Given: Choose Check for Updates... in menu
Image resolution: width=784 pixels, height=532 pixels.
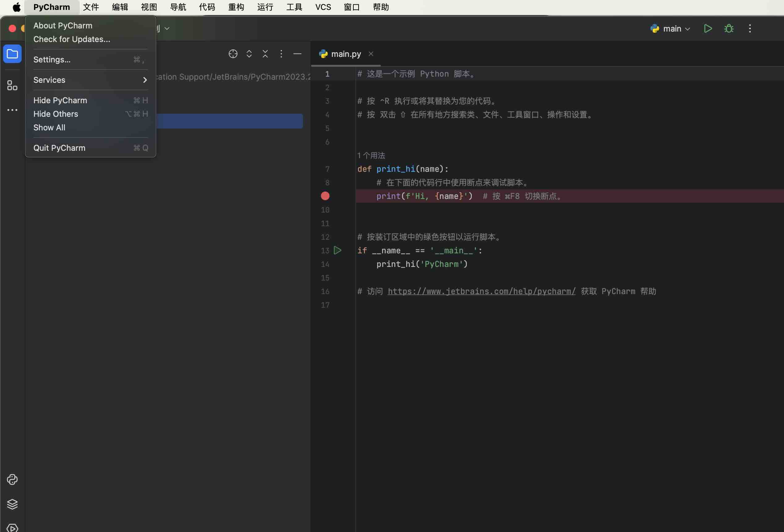Looking at the screenshot, I should pos(90,39).
